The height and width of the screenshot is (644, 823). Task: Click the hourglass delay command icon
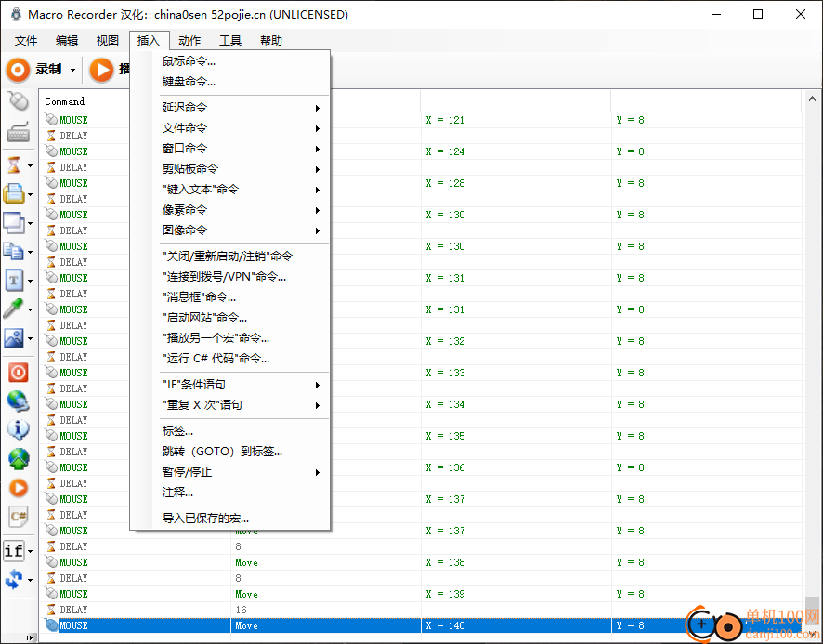[14, 164]
